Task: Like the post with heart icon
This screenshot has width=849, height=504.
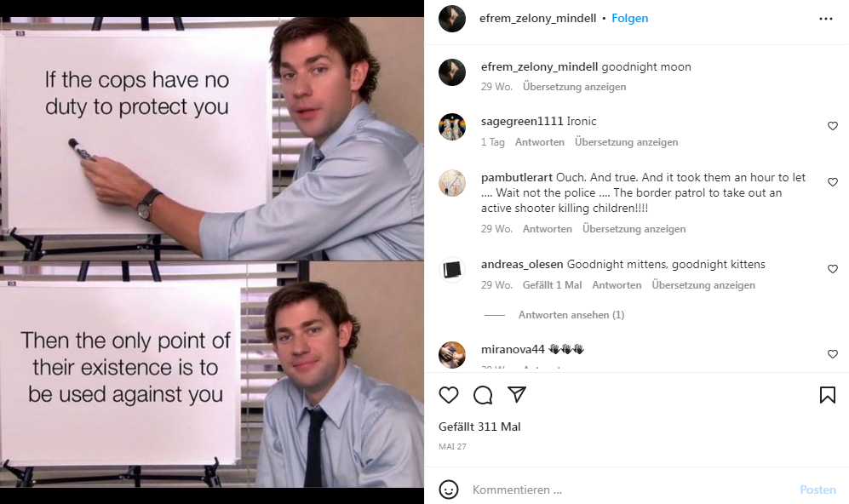Action: 448,395
